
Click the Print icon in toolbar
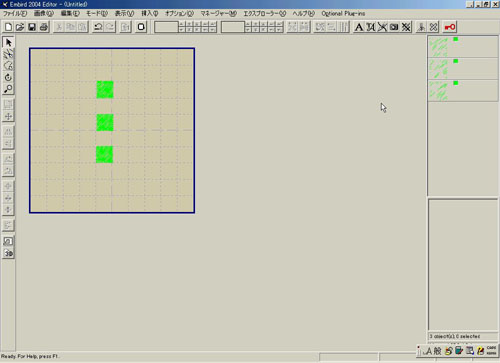pos(44,27)
